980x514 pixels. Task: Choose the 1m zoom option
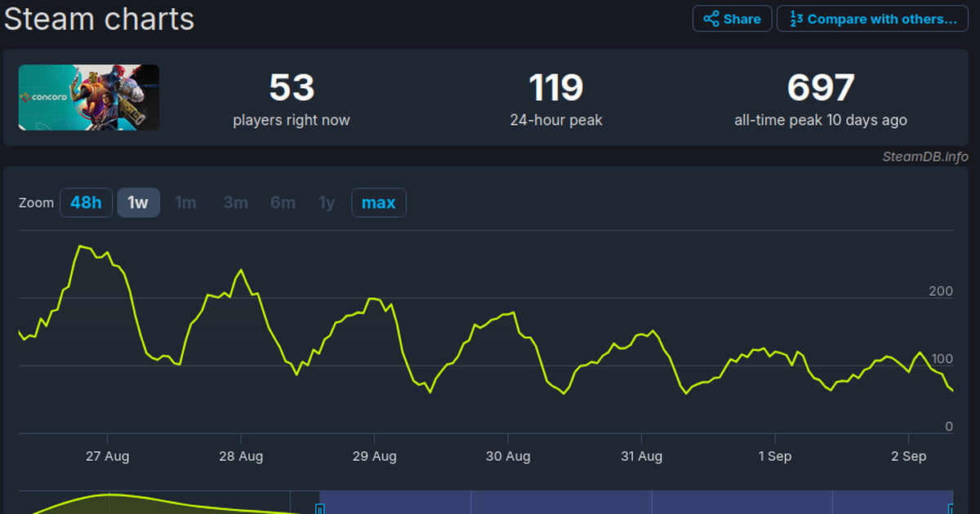pyautogui.click(x=185, y=202)
